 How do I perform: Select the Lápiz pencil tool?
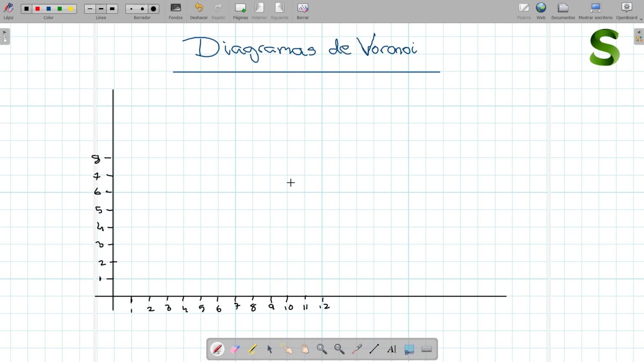(8, 8)
